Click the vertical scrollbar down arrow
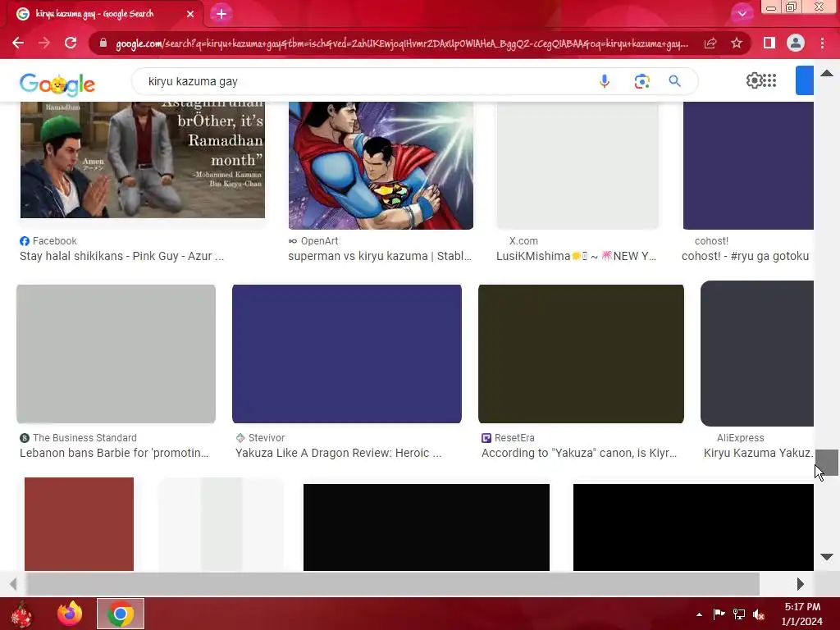840x630 pixels. pyautogui.click(x=827, y=557)
